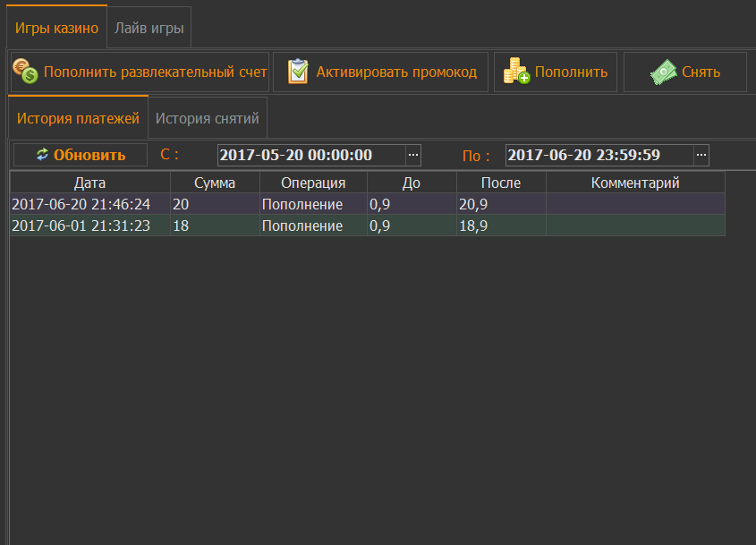The width and height of the screenshot is (756, 545).
Task: Select the row dated 2017-06-20 21:46:24
Action: pyautogui.click(x=368, y=204)
